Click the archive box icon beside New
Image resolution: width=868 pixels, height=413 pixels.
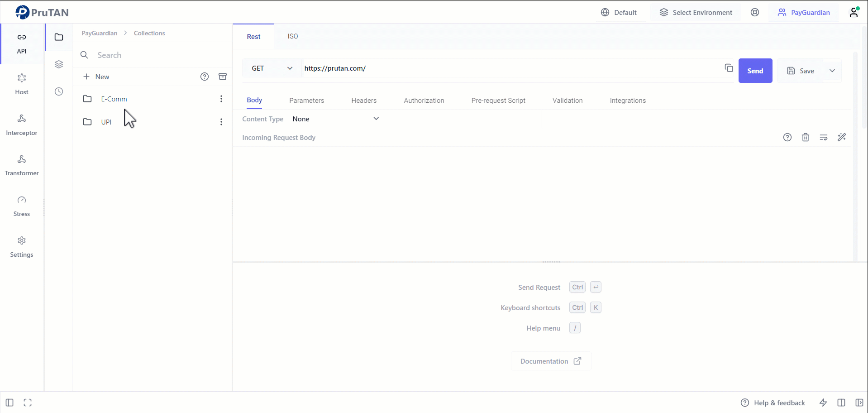click(223, 77)
